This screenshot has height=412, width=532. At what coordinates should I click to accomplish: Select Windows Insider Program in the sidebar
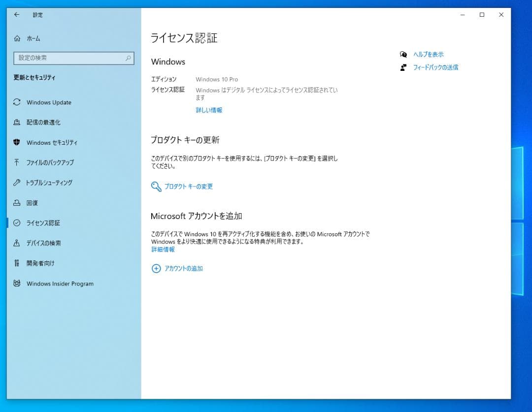tap(61, 284)
